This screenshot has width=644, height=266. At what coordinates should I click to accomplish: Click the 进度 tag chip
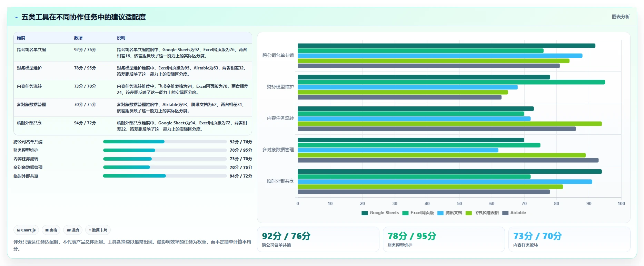[x=73, y=230]
